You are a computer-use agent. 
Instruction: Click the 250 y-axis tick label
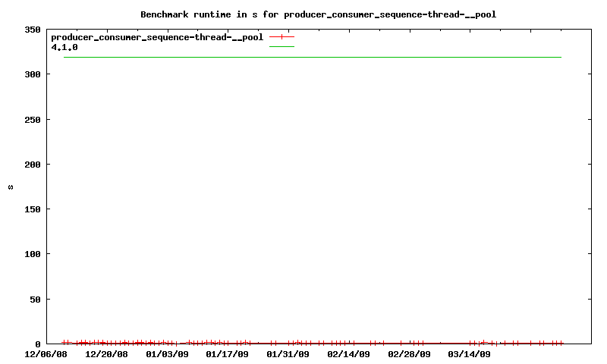[x=32, y=120]
